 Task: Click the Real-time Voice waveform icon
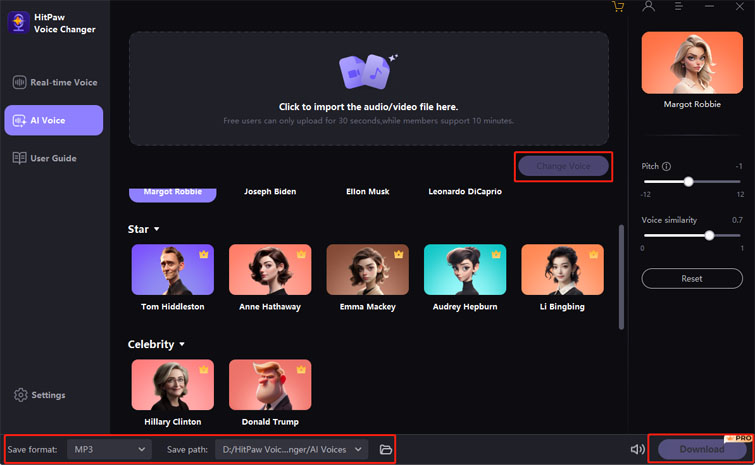point(19,82)
